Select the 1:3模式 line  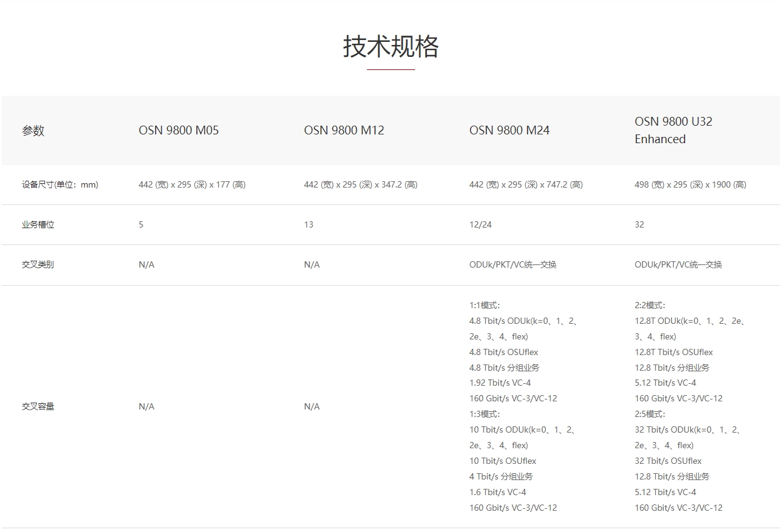coord(484,414)
